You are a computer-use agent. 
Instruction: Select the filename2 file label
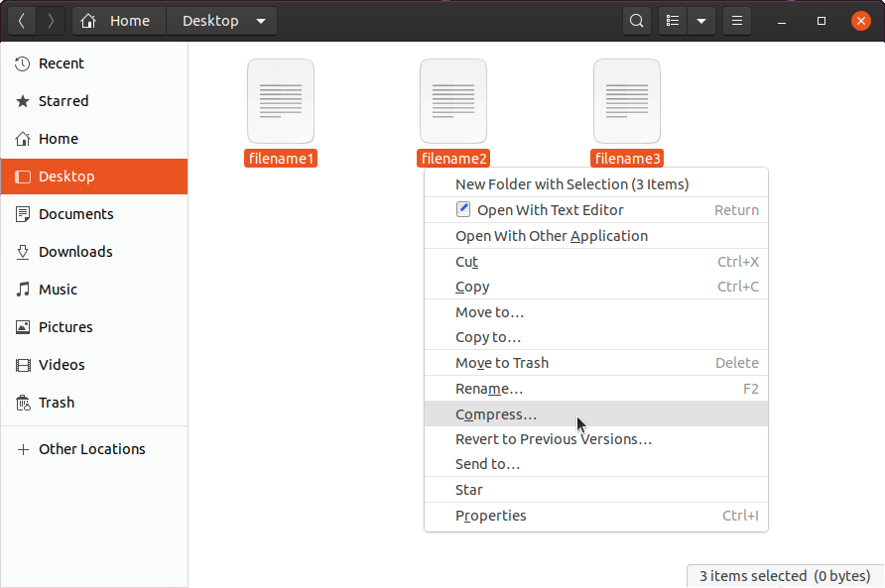click(453, 159)
